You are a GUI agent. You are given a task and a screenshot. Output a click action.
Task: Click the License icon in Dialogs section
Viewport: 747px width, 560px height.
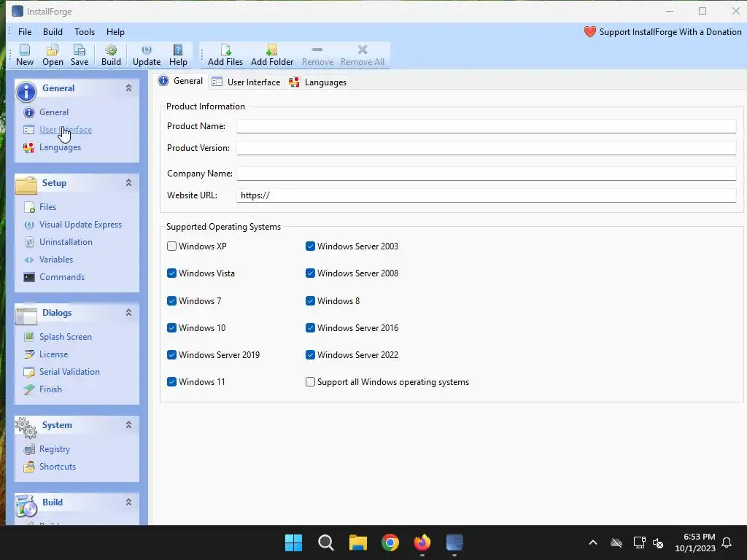pos(29,354)
